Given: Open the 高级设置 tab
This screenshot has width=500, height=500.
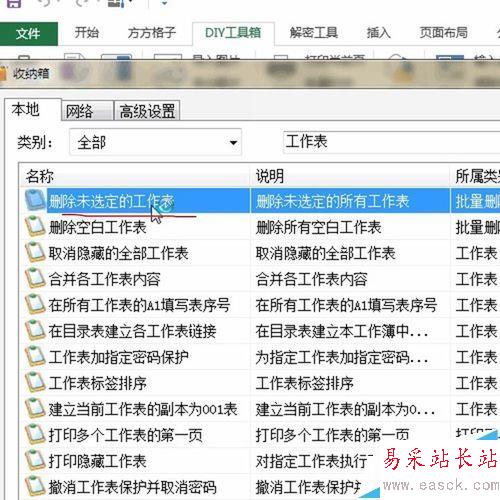Looking at the screenshot, I should pyautogui.click(x=147, y=111).
